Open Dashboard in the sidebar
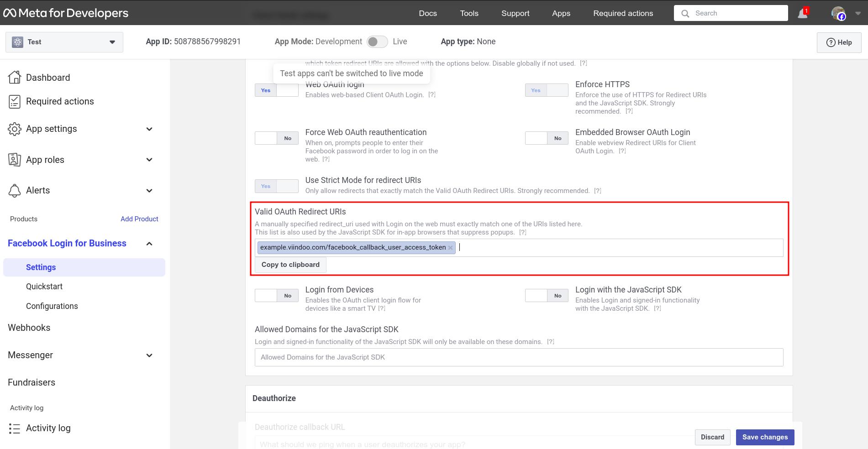 click(x=48, y=78)
